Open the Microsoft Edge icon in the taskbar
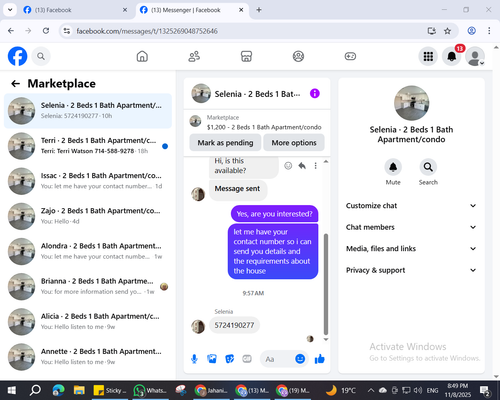500x400 pixels. (59, 390)
